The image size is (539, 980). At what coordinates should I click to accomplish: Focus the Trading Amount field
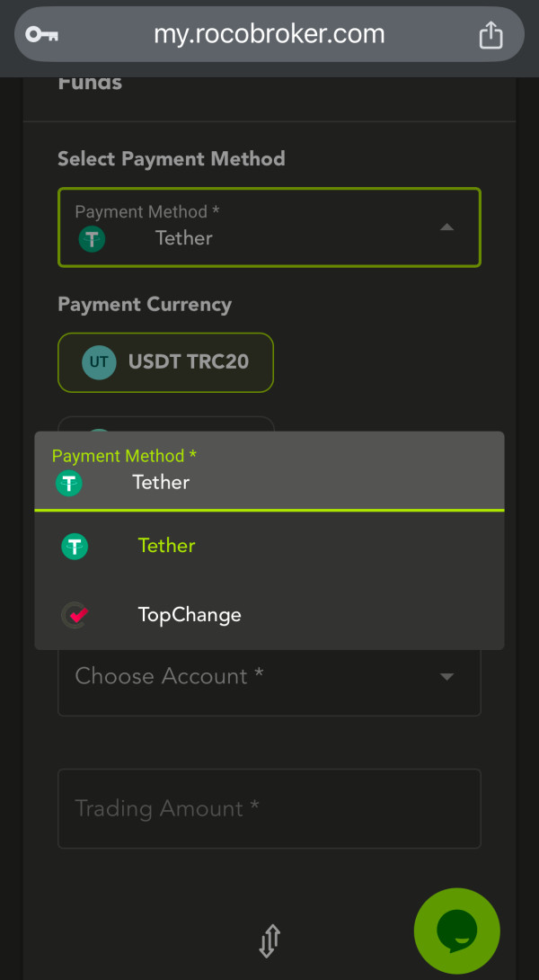click(269, 808)
